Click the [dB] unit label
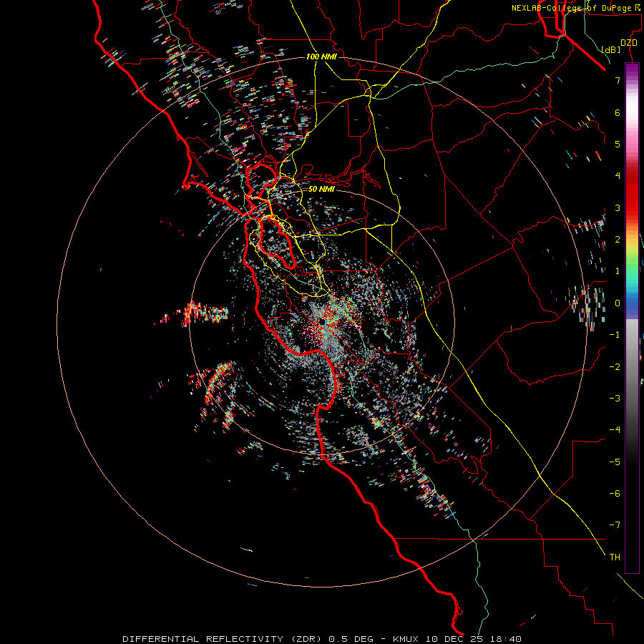This screenshot has height=644, width=644. [x=611, y=49]
